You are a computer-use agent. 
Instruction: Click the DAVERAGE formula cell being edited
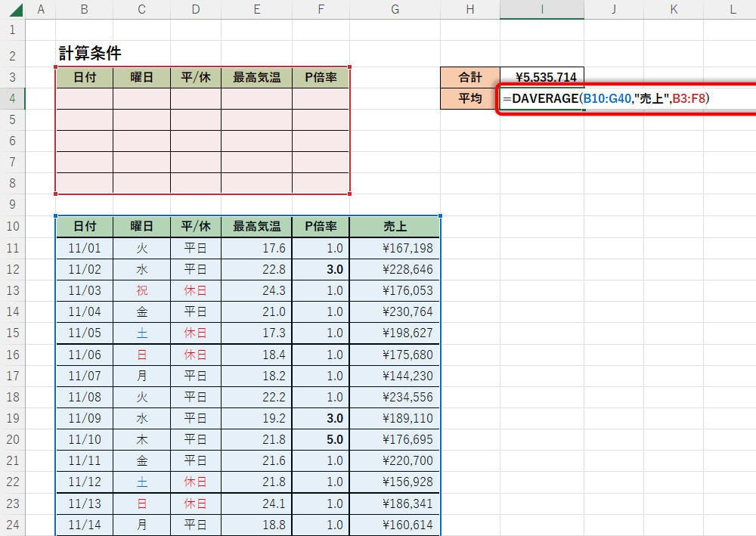click(541, 99)
